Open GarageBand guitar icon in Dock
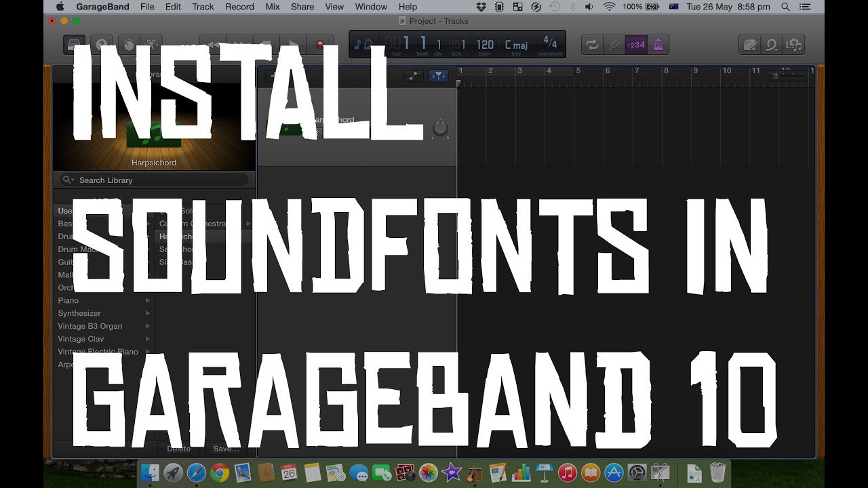 [x=475, y=472]
